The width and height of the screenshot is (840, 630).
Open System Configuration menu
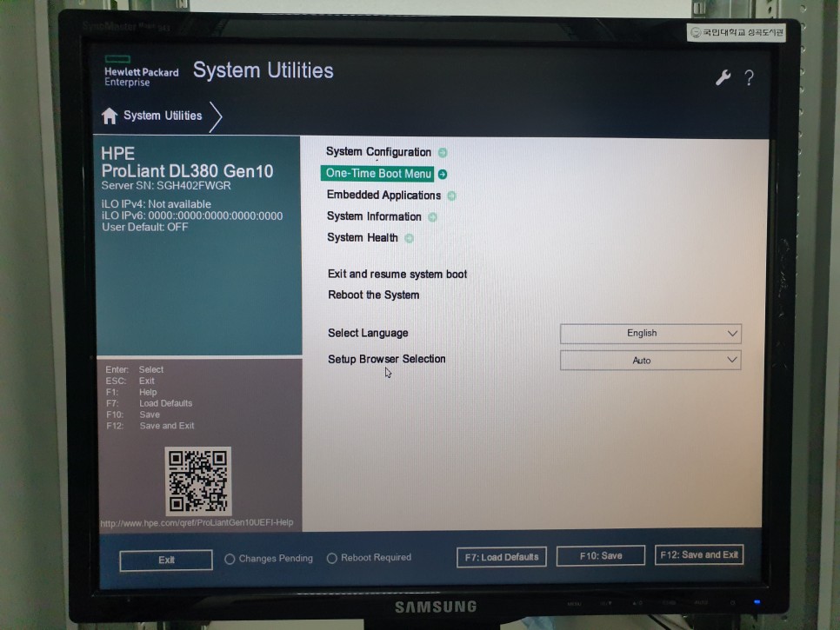pyautogui.click(x=378, y=152)
